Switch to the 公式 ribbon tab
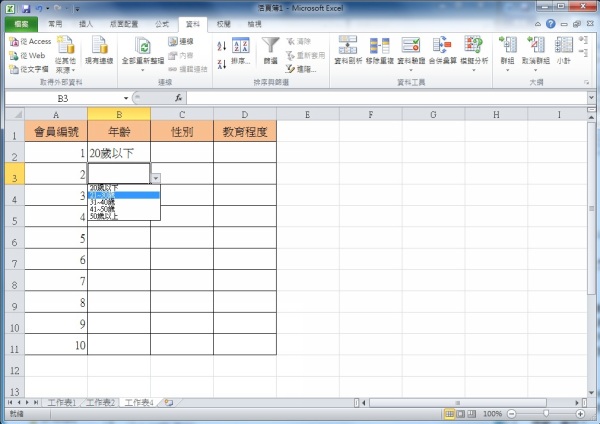600x424 pixels. (162, 21)
